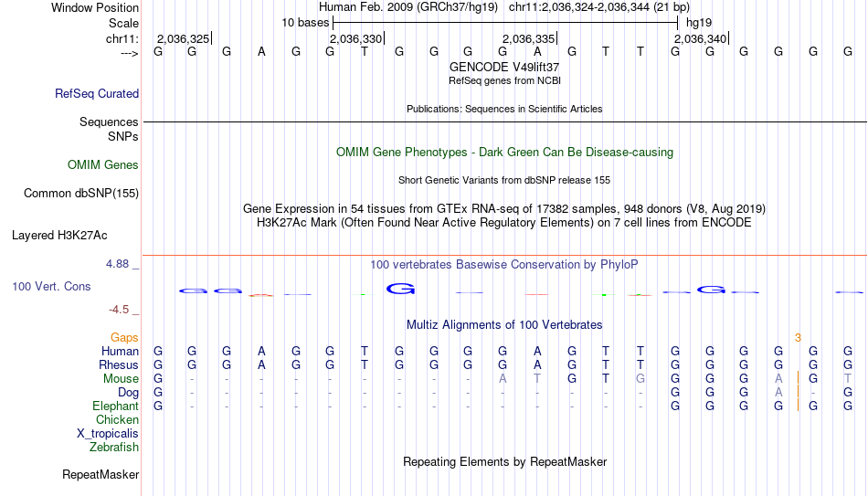This screenshot has width=868, height=496.
Task: Click the Gene Expression in 54 tissues GTEx title
Action: (x=504, y=208)
